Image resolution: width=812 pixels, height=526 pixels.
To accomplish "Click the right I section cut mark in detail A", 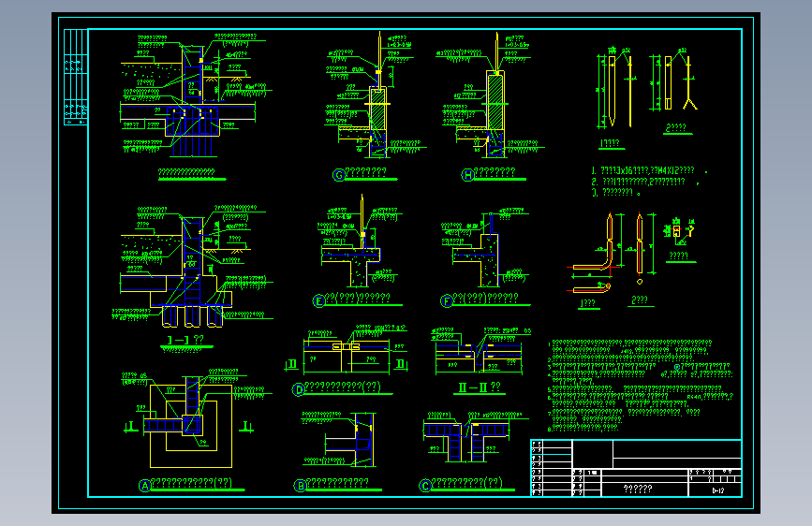I will (246, 427).
